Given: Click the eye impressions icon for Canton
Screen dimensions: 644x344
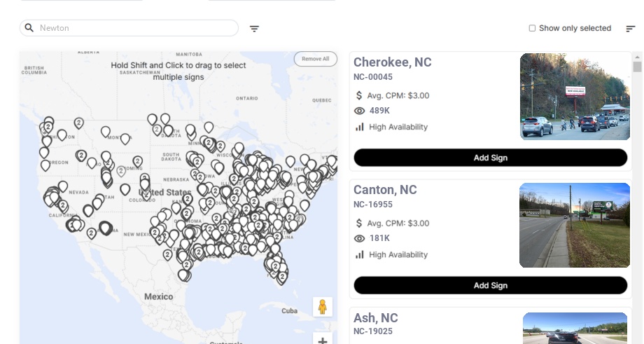Looking at the screenshot, I should [x=360, y=238].
